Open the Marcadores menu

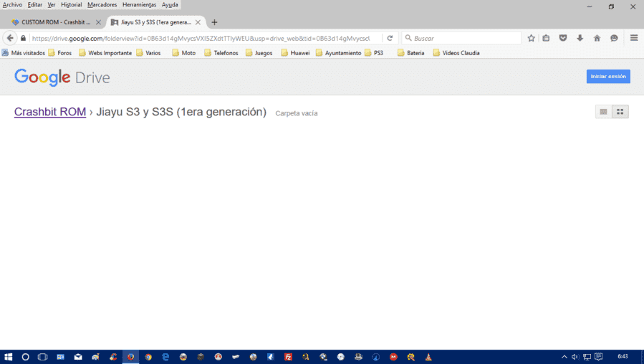tap(102, 4)
